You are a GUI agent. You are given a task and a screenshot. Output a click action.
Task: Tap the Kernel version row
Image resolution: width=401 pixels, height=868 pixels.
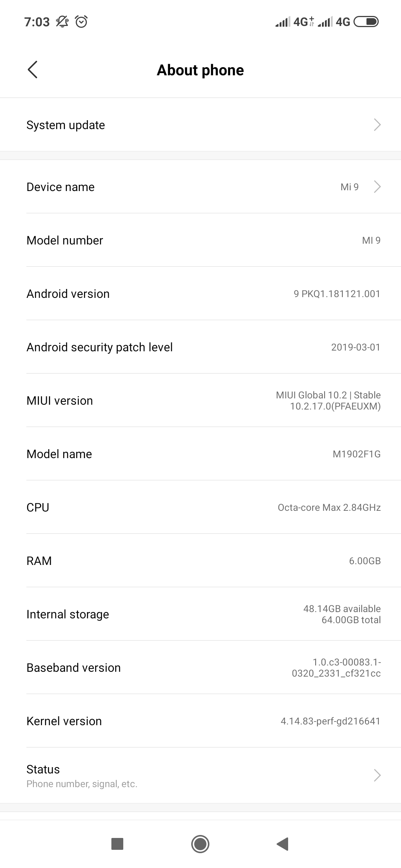pos(200,721)
